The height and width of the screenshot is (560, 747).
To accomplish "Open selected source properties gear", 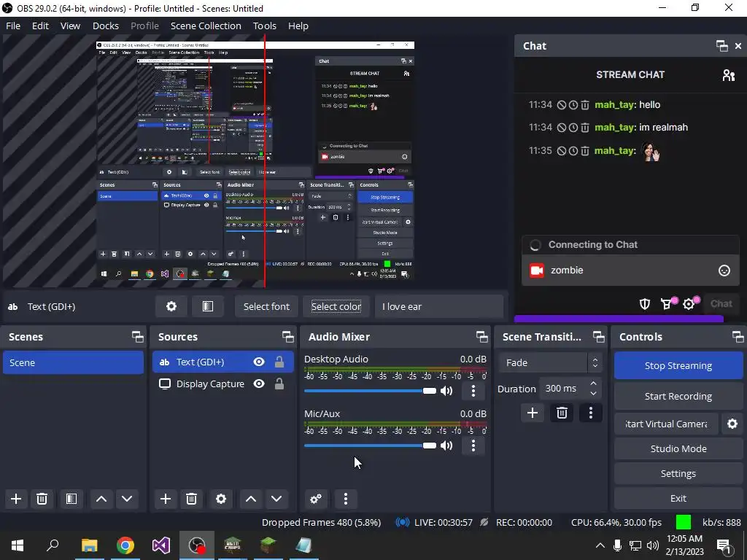I will pos(221,499).
